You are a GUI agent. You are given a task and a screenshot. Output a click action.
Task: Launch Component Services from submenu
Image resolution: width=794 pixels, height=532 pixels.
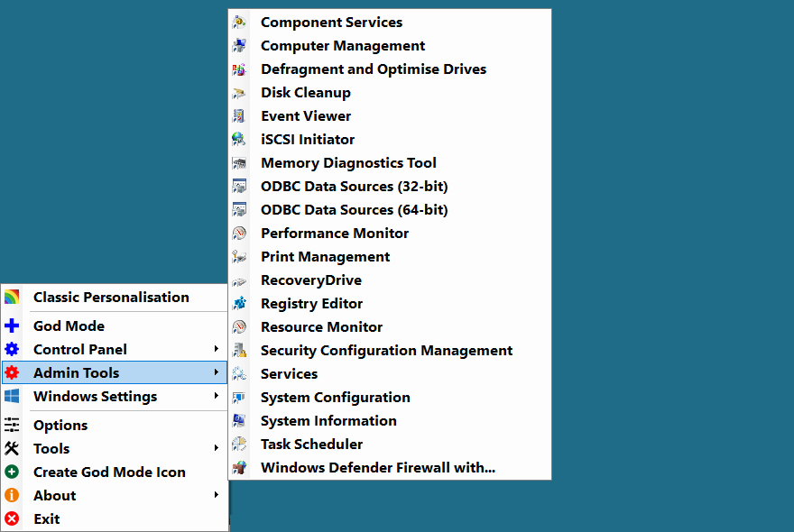click(x=390, y=23)
